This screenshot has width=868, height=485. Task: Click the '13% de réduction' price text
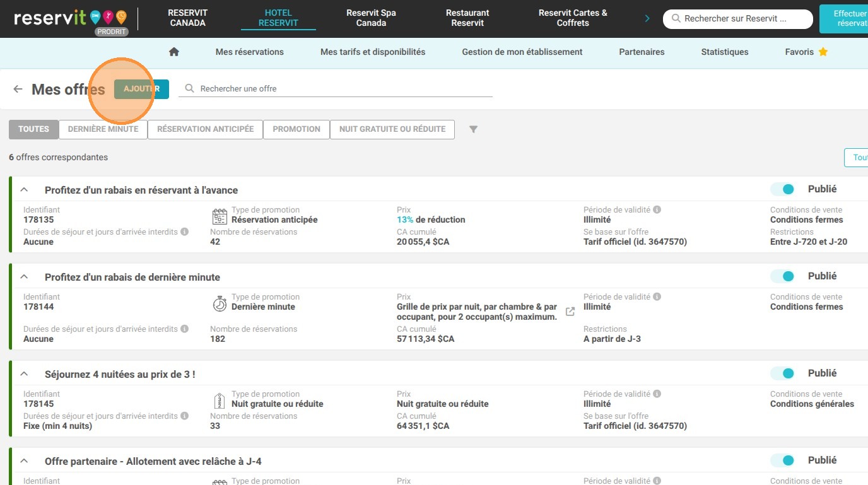[x=431, y=219]
